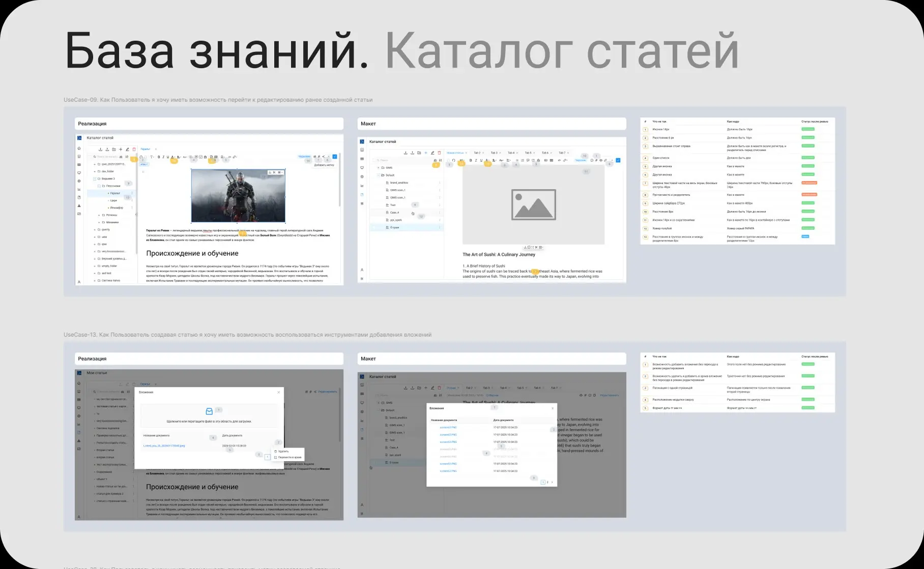Select Цири article in tree
Viewport: 924px width, 569px height.
[113, 200]
